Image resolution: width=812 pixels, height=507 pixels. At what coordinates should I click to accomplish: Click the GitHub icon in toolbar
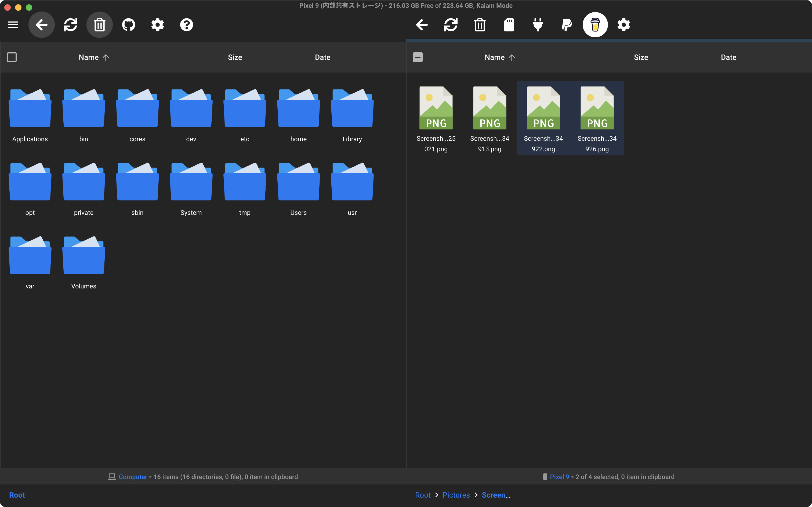128,24
